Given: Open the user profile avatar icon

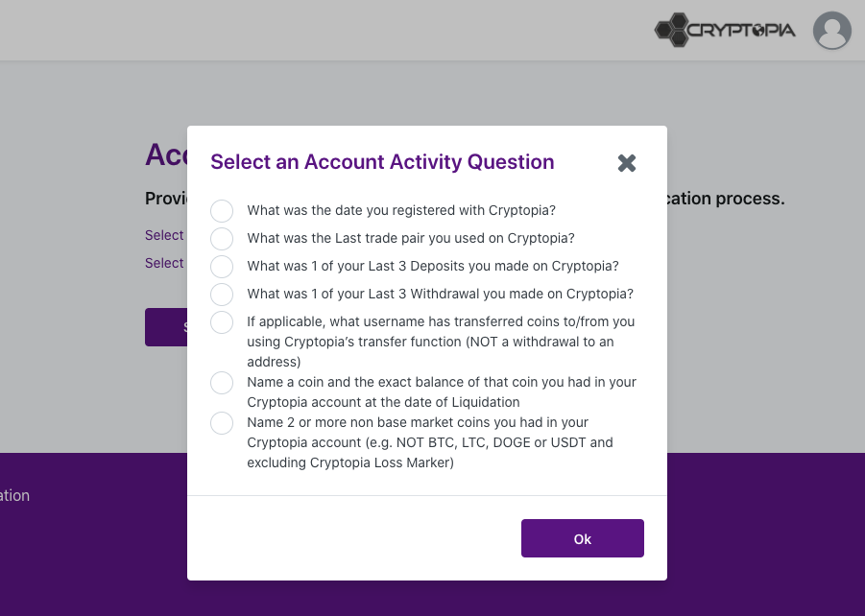Looking at the screenshot, I should click(x=832, y=31).
